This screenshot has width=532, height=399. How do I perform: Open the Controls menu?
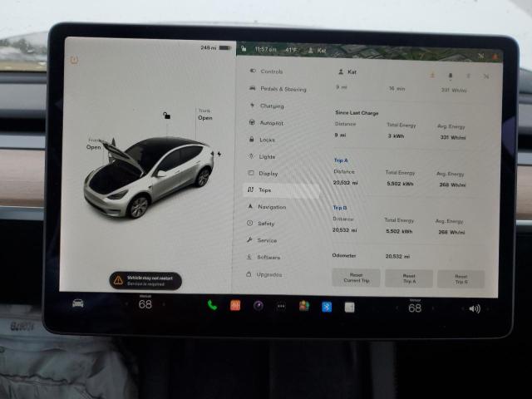click(x=266, y=71)
